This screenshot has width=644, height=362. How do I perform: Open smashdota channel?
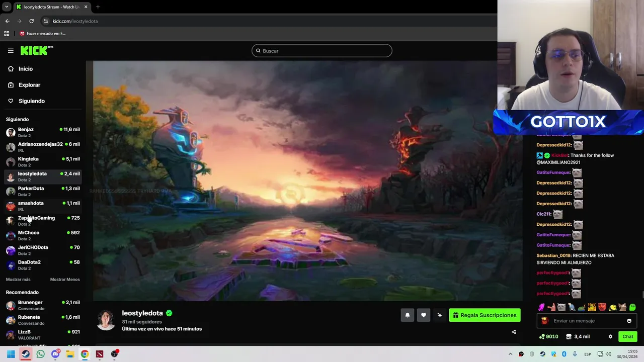coord(43,206)
